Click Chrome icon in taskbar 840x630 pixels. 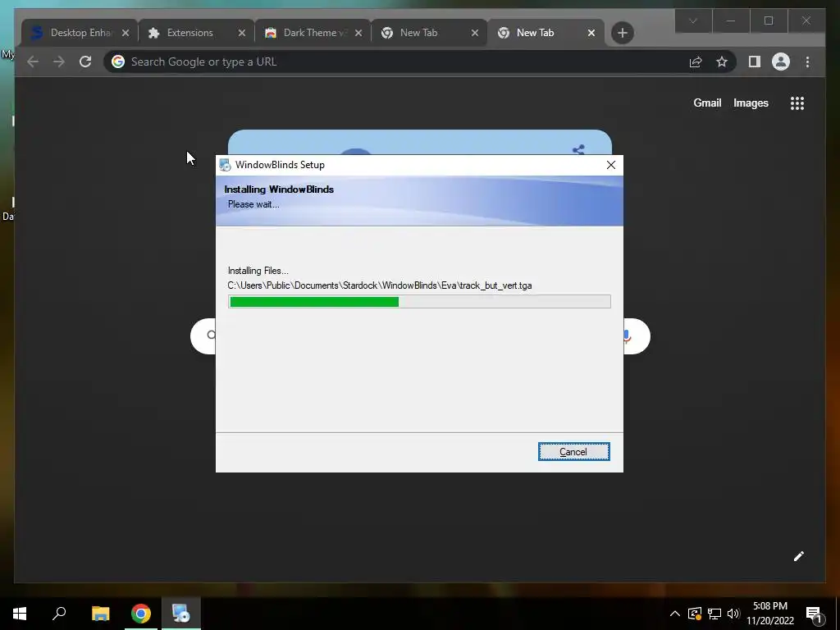pos(141,614)
